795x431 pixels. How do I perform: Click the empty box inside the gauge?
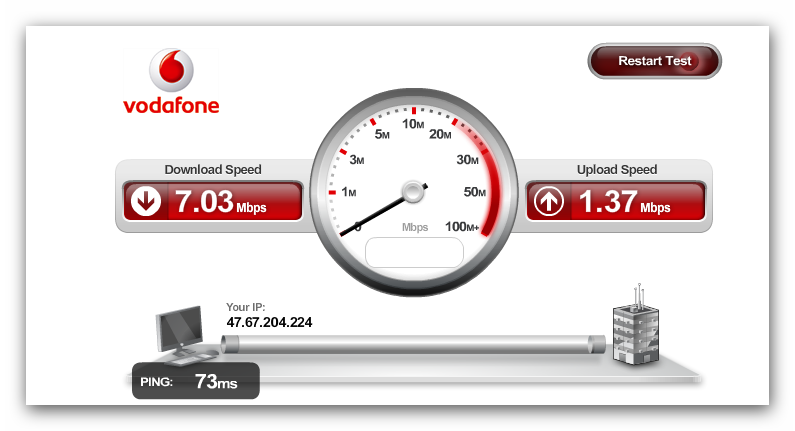(414, 252)
